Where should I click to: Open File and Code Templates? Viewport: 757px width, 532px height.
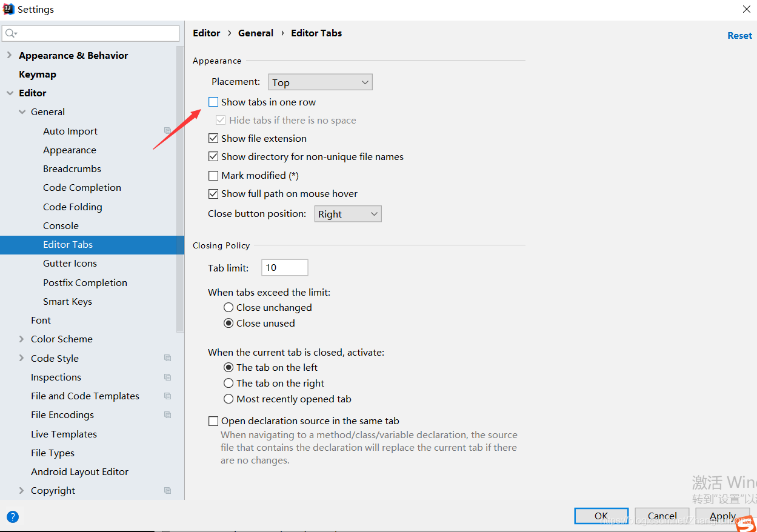pyautogui.click(x=85, y=396)
